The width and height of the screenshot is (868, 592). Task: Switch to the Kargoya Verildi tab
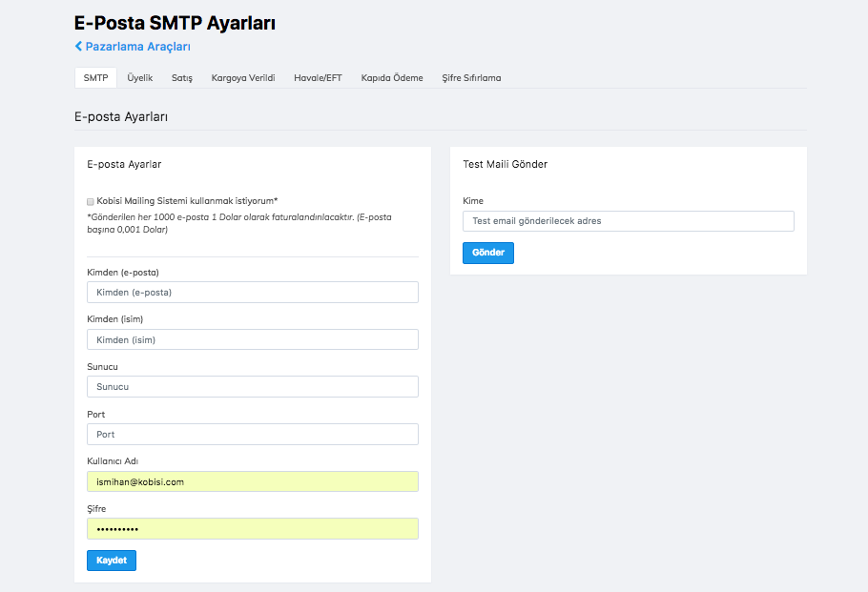pyautogui.click(x=243, y=78)
